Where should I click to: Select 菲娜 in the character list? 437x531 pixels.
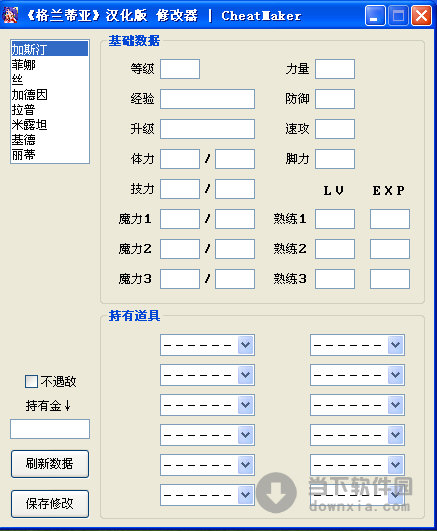click(x=50, y=64)
